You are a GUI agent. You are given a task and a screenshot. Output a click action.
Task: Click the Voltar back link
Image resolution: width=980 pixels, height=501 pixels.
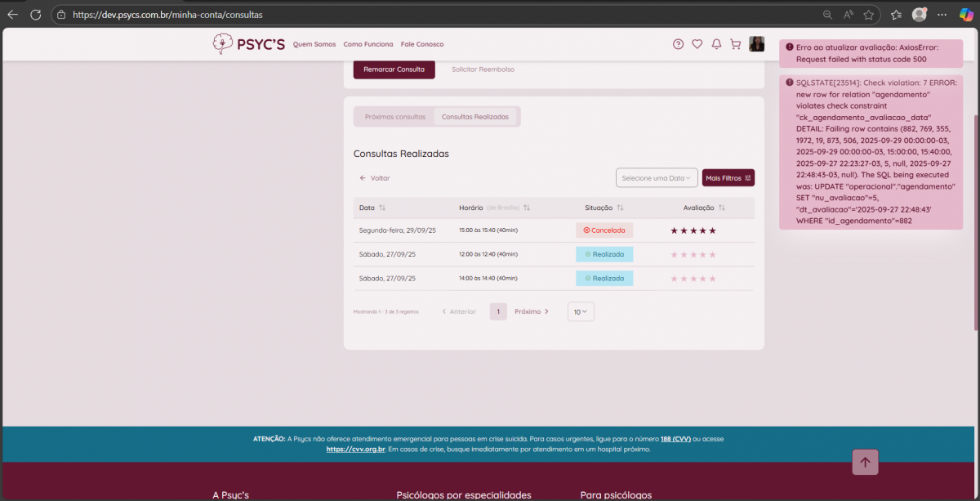[x=375, y=177]
